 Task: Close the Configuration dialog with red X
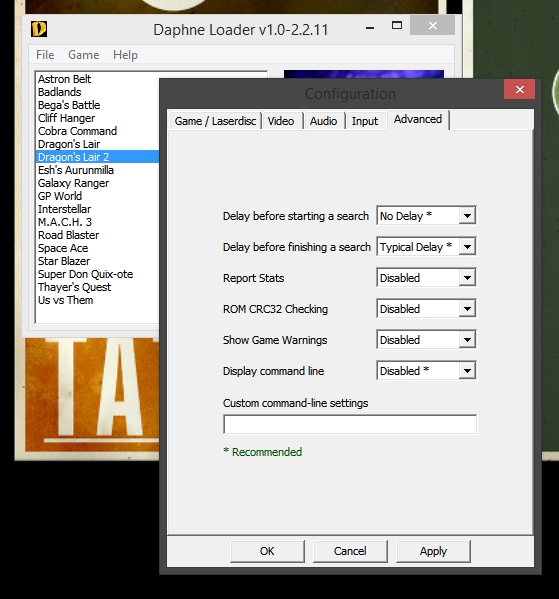(519, 89)
